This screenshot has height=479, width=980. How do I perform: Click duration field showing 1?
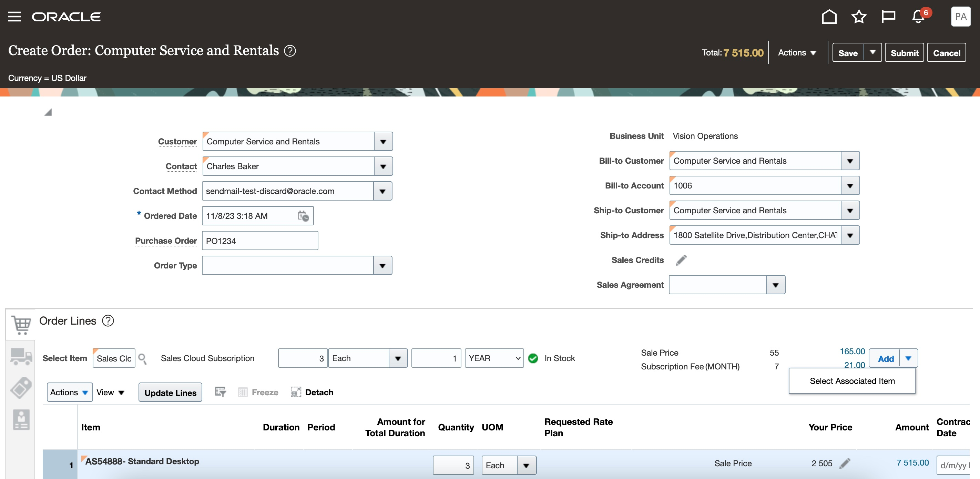pyautogui.click(x=436, y=358)
